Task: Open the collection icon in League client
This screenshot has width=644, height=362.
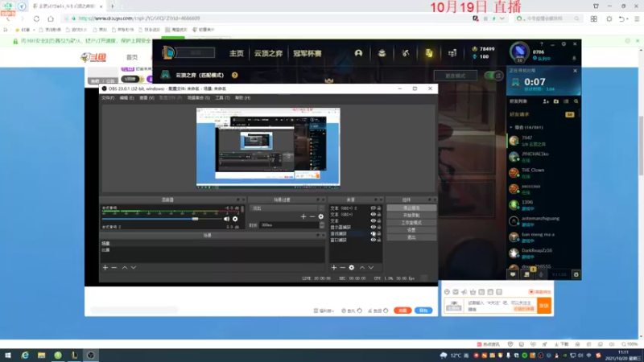Action: (382, 53)
